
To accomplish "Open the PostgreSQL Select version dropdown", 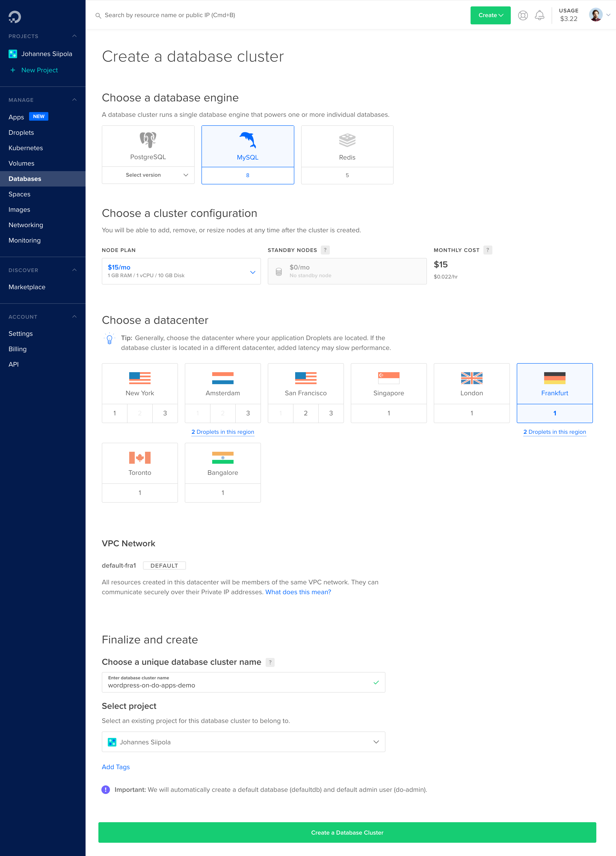I will 148,175.
